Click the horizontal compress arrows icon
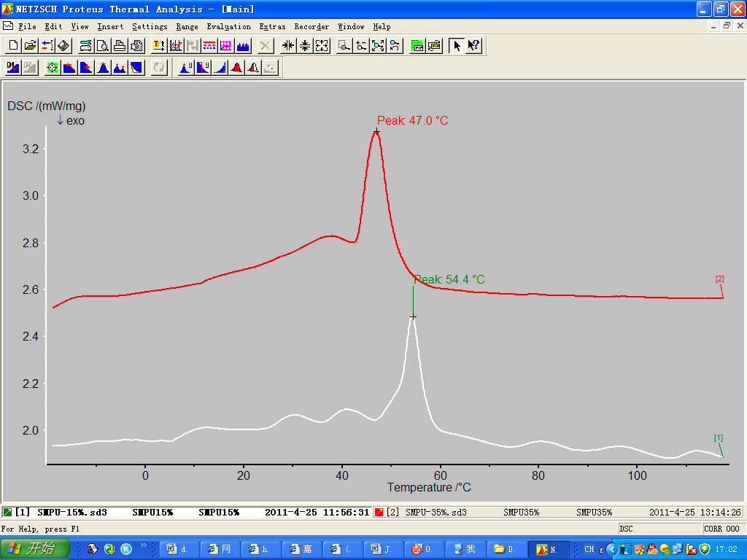This screenshot has height=560, width=747. pos(287,46)
